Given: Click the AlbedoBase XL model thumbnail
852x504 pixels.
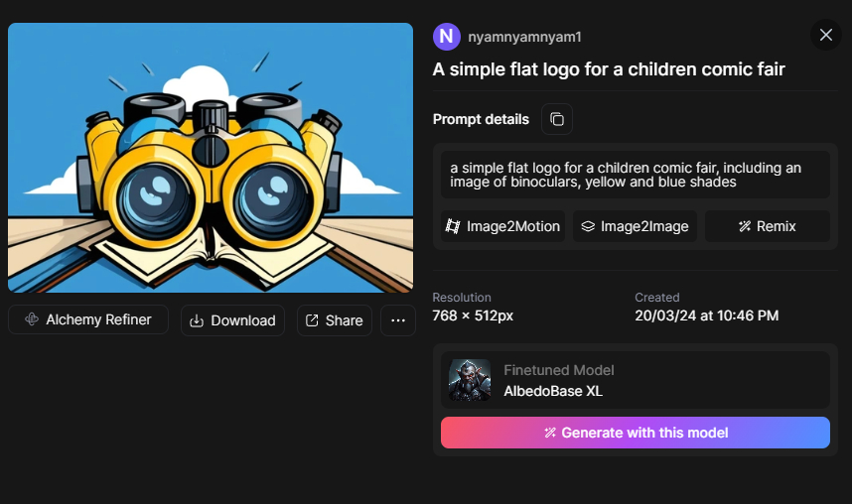Looking at the screenshot, I should tap(470, 380).
